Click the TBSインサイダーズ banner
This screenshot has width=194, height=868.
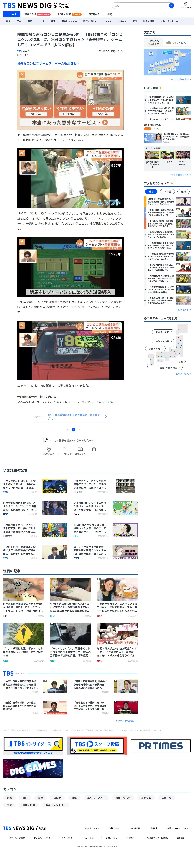tap(33, 746)
